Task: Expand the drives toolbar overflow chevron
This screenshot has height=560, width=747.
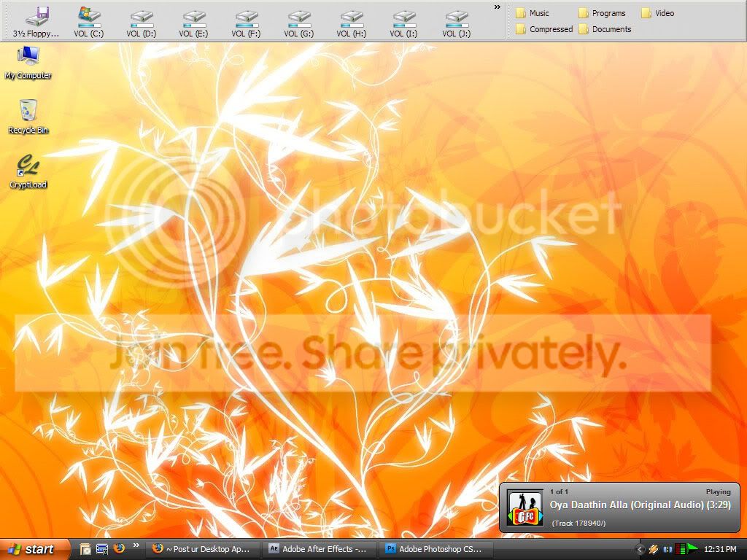Action: 498,7
